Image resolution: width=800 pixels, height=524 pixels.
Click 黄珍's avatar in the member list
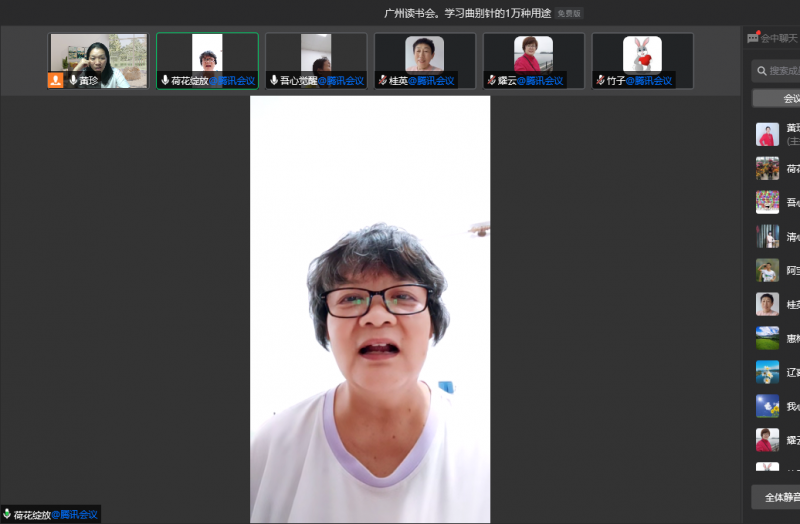[767, 134]
